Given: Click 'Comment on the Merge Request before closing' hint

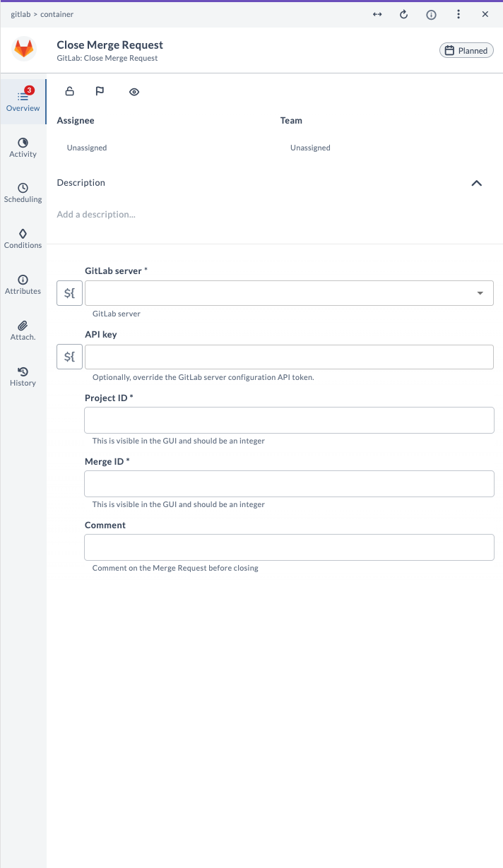Looking at the screenshot, I should point(175,568).
